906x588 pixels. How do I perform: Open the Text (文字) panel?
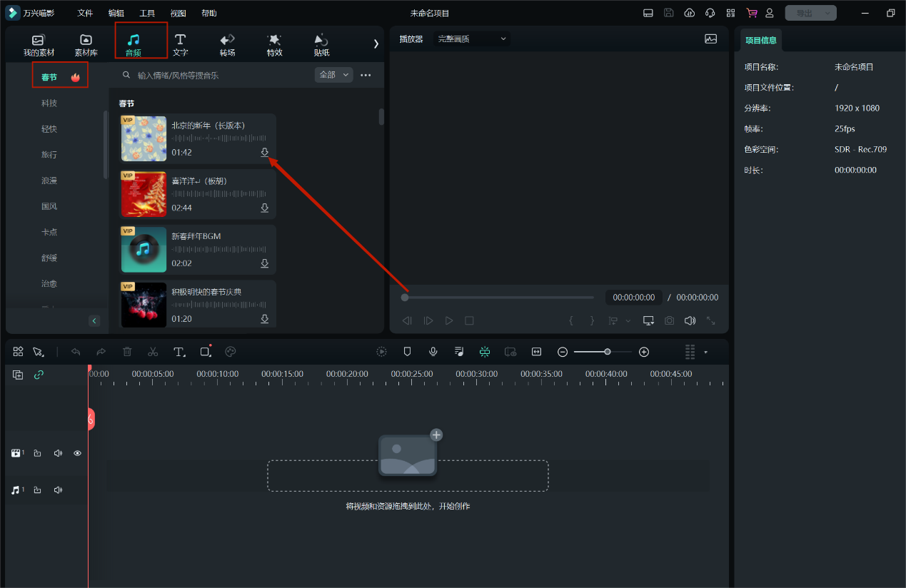[180, 44]
